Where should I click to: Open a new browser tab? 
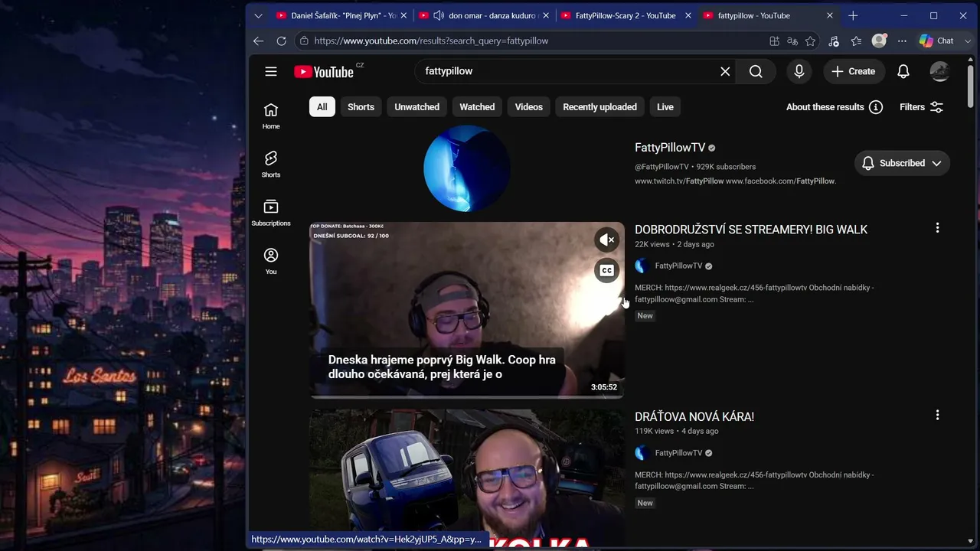853,15
